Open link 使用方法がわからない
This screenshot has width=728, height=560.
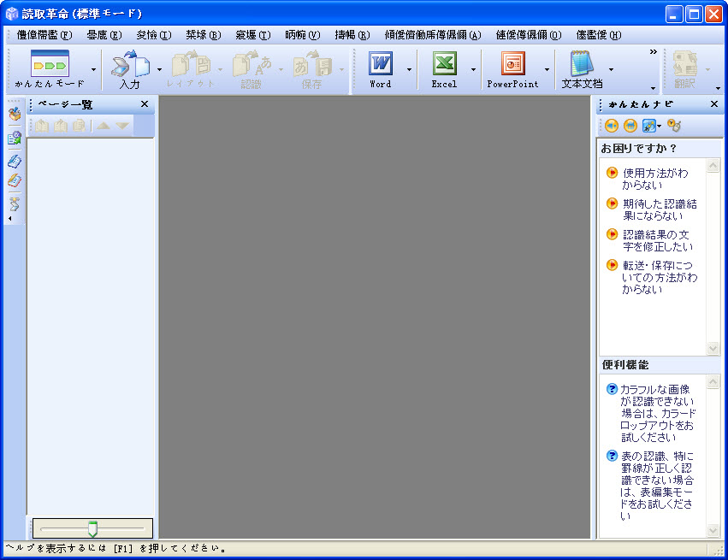click(655, 179)
